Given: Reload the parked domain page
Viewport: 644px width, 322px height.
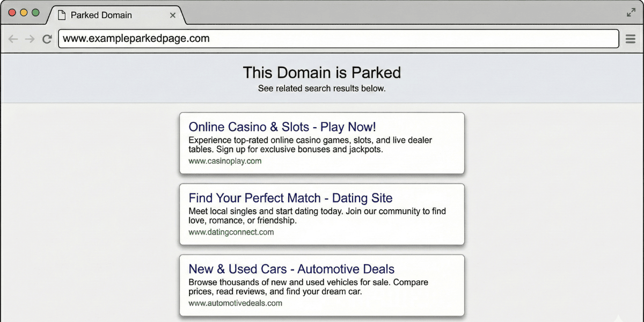Looking at the screenshot, I should coord(47,38).
